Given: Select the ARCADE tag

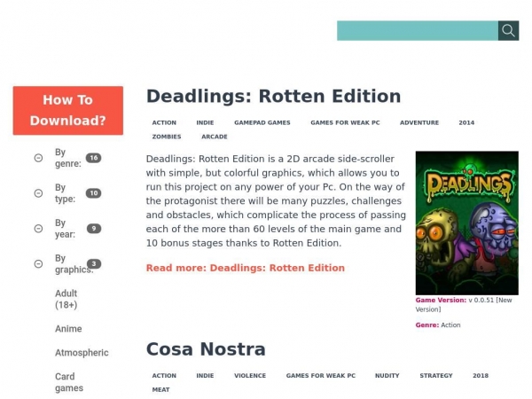Looking at the screenshot, I should pyautogui.click(x=215, y=137).
